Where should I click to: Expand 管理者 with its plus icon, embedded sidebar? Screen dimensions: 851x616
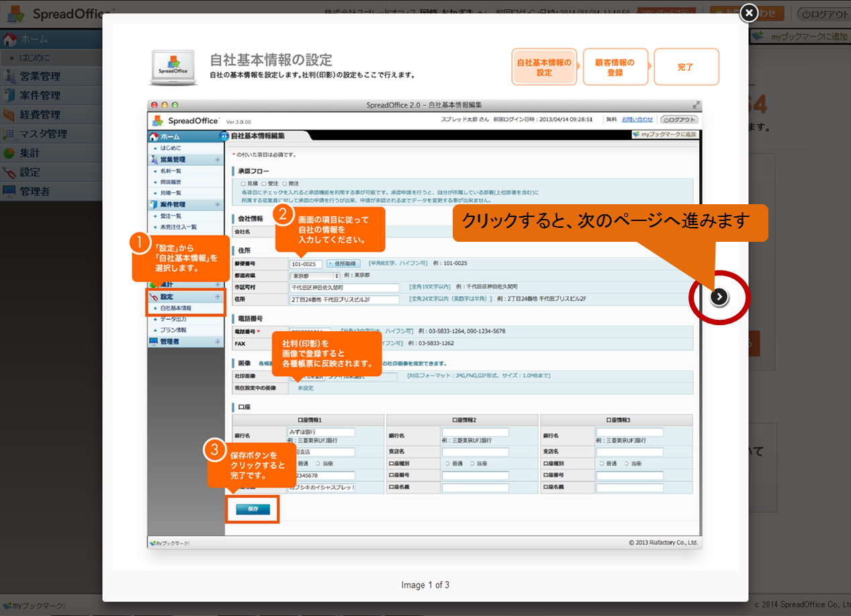coord(218,341)
